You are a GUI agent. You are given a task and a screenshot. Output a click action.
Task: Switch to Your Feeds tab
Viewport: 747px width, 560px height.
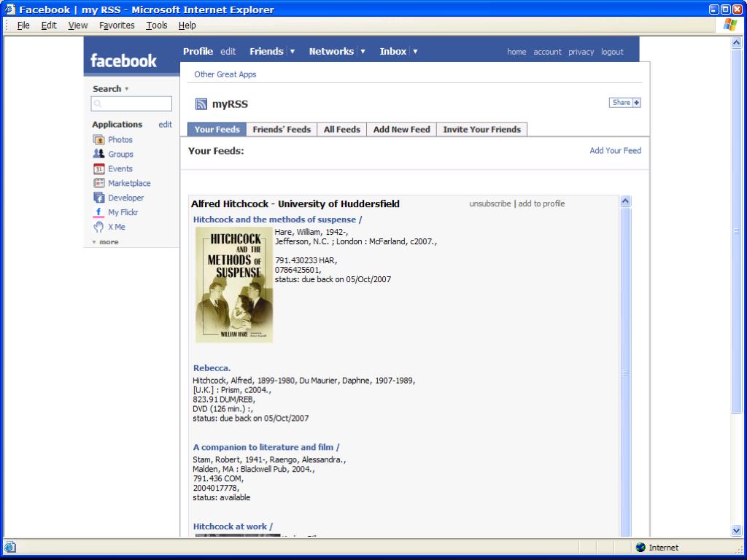[x=217, y=130]
